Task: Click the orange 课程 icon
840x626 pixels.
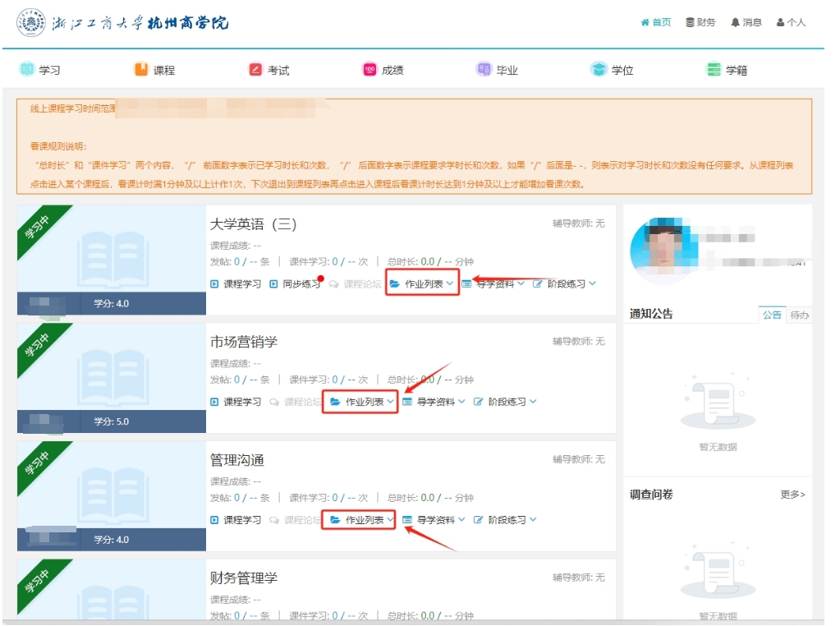Action: click(141, 70)
